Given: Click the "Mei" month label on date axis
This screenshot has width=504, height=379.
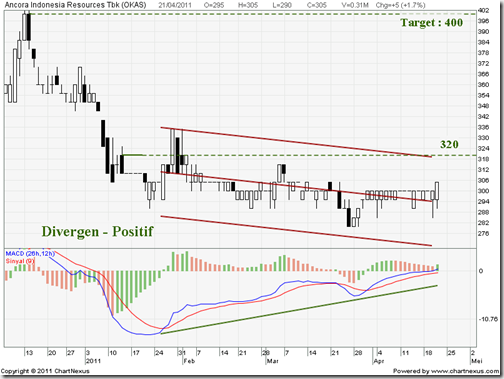Looking at the screenshot, I should pos(477,361).
